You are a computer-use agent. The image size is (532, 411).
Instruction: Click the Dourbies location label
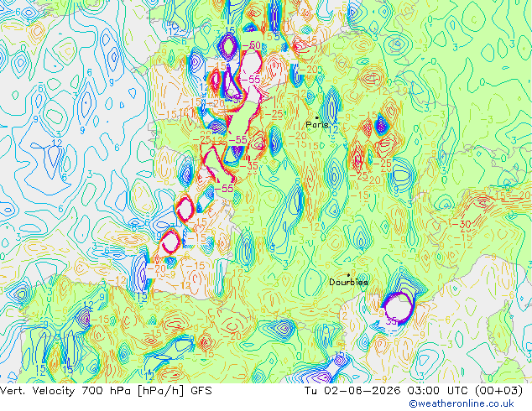coord(348,282)
